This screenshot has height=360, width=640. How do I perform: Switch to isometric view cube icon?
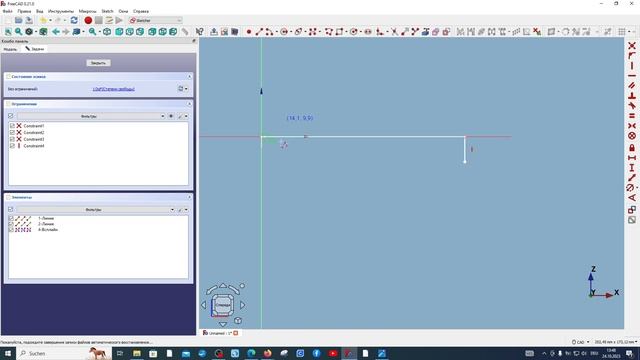point(107,31)
